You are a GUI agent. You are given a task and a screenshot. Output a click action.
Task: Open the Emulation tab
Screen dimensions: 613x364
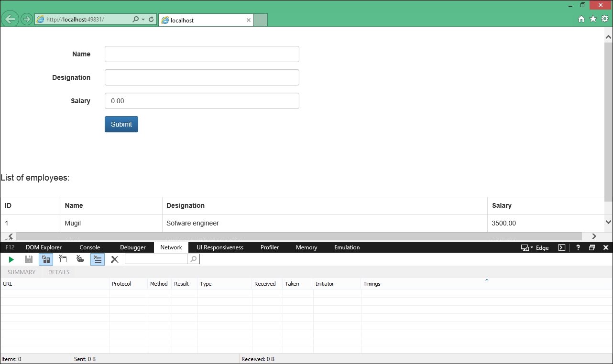pyautogui.click(x=347, y=247)
